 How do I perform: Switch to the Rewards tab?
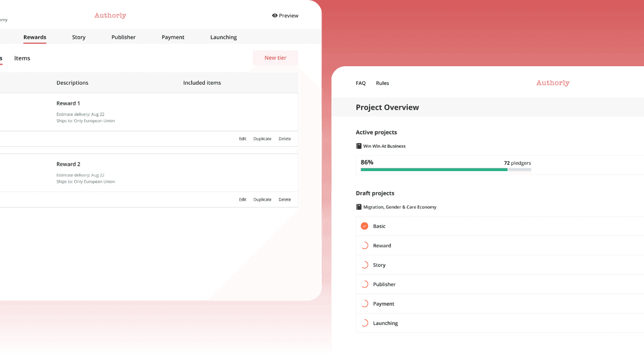click(x=35, y=37)
